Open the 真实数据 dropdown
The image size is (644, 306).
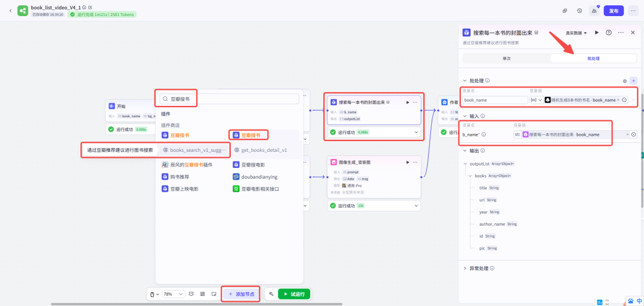577,33
